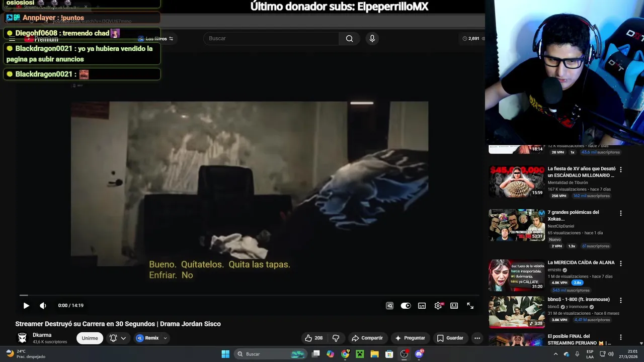Dislike the video with the thumbs down

336,338
